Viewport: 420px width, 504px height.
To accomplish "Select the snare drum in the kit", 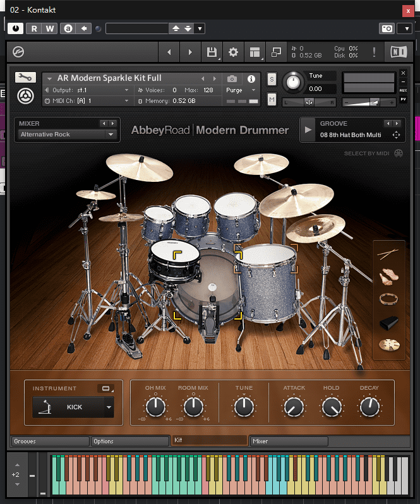I will [174, 260].
